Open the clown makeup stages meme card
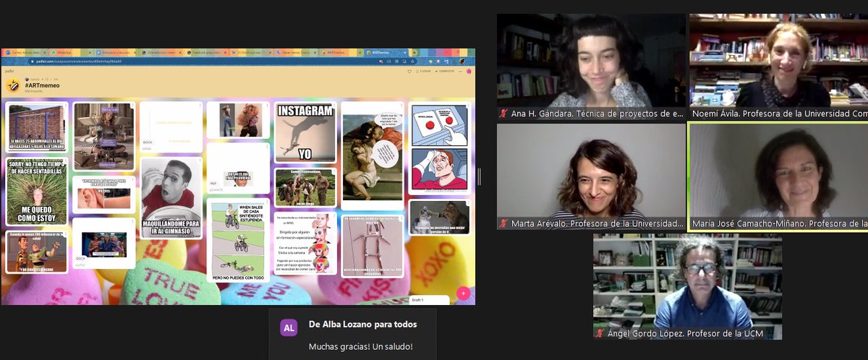868x360 pixels. pos(305,243)
